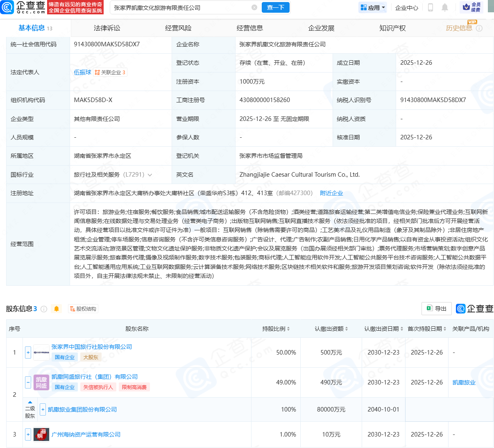Open legal representative 伍振球 profile link
The image size is (494, 448).
(x=82, y=72)
